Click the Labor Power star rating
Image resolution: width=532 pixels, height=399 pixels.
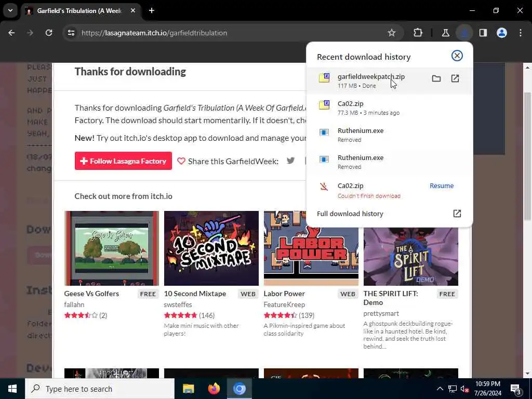[x=280, y=315]
